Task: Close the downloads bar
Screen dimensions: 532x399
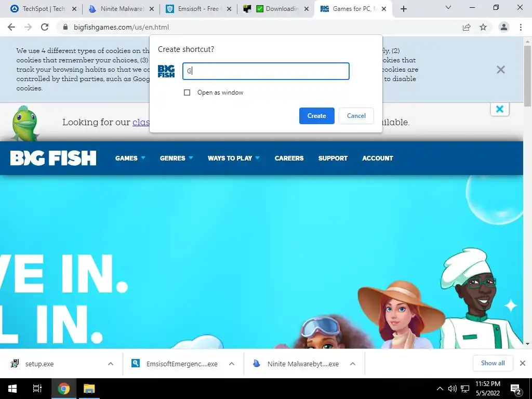Action: point(523,363)
